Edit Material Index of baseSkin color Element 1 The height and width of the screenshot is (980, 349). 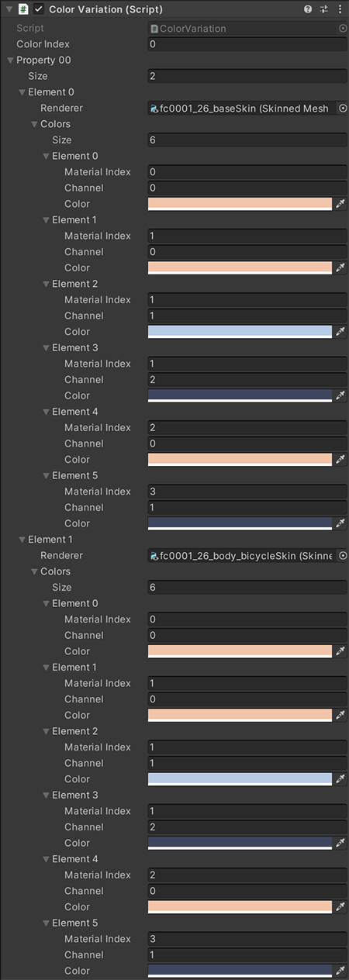point(247,236)
